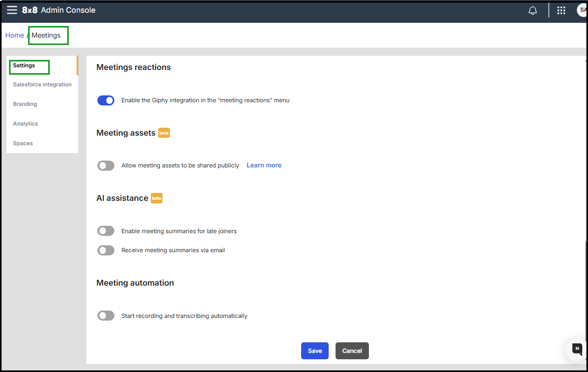Go to the Branding section
The height and width of the screenshot is (372, 588).
[x=25, y=104]
